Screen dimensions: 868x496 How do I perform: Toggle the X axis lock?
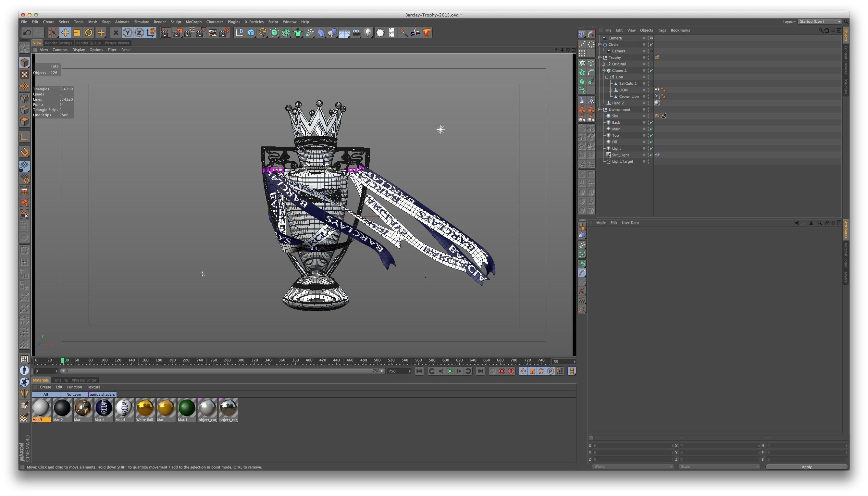(116, 33)
